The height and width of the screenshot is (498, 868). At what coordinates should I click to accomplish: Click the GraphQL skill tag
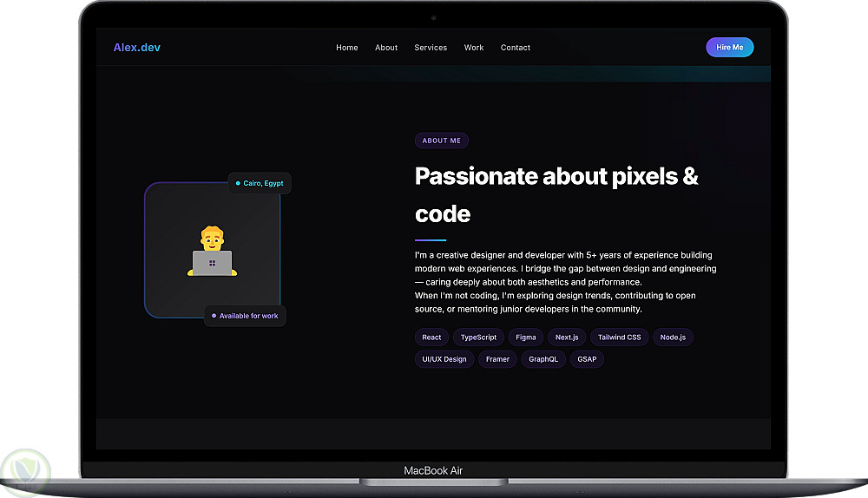(x=543, y=359)
